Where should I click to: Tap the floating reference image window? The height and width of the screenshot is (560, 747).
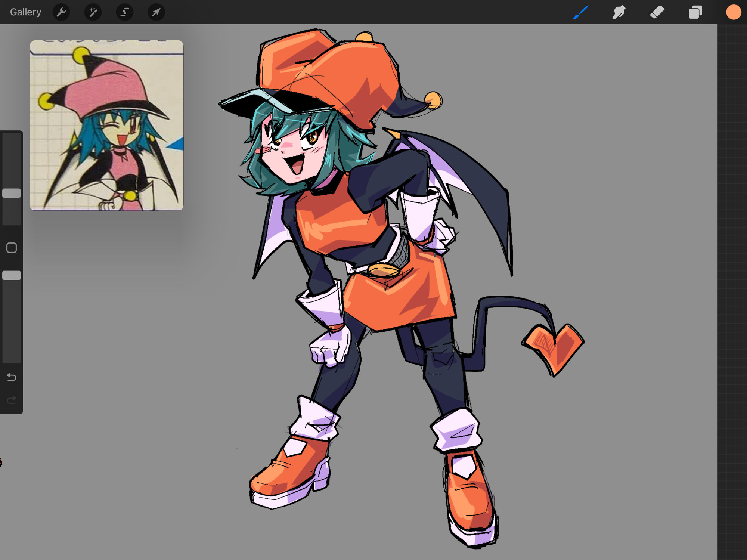point(106,125)
